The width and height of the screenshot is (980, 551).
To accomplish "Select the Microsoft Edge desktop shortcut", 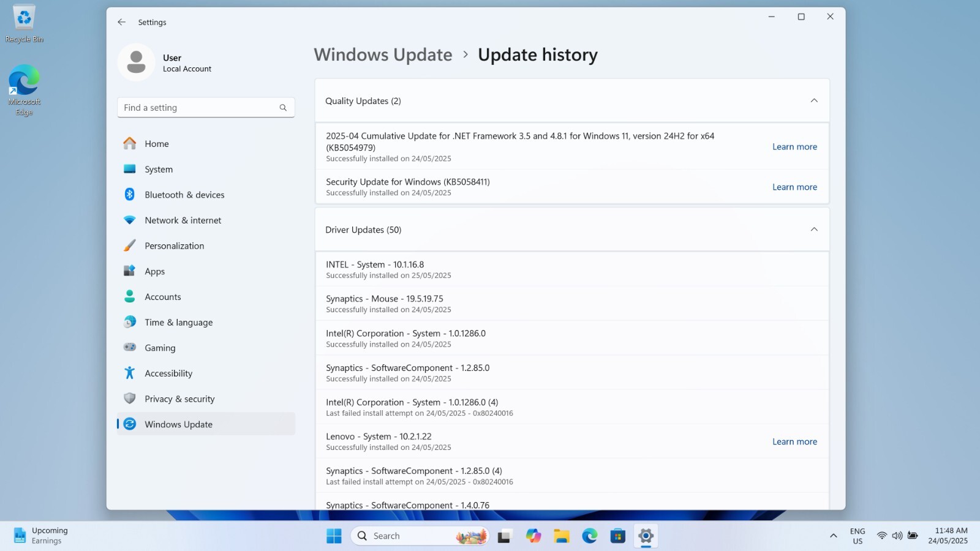I will pos(24,90).
